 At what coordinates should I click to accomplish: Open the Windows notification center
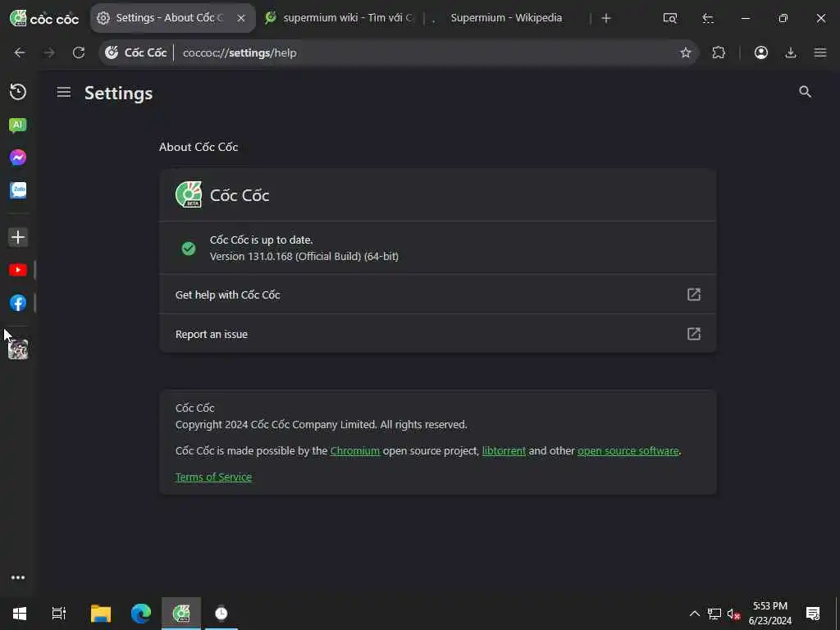point(813,614)
